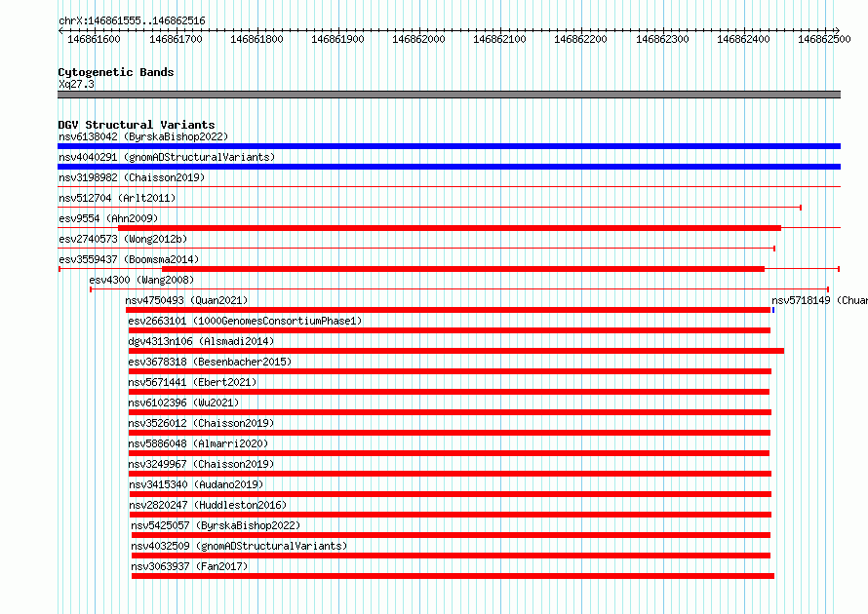The height and width of the screenshot is (614, 868).
Task: Open esv2663101 (1000GenomesConsortiumPhase1) label
Action: tap(245, 321)
